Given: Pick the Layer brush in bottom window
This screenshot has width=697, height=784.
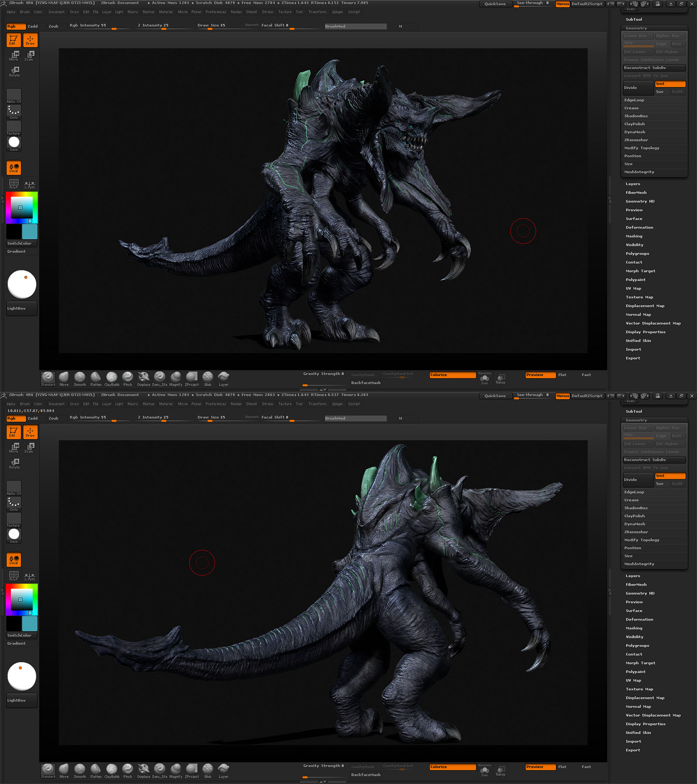Looking at the screenshot, I should coord(223,771).
